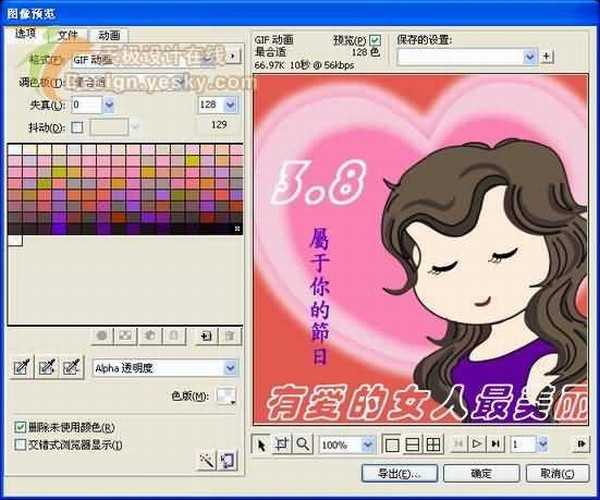Click the snap to web safe button

tap(150, 336)
